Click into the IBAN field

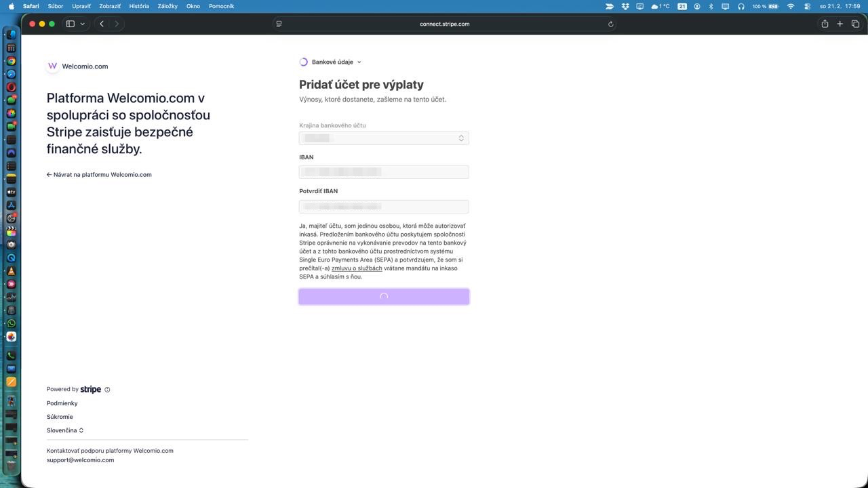(x=384, y=172)
